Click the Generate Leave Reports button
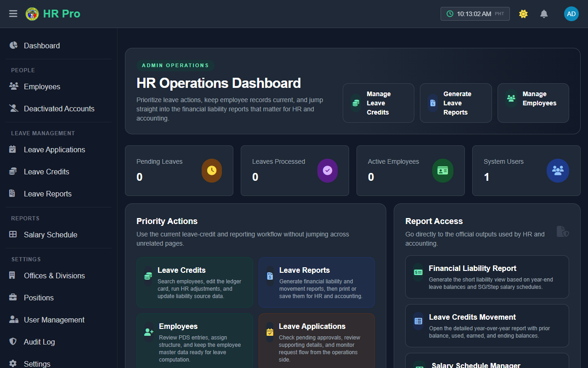Image resolution: width=588 pixels, height=368 pixels. (x=456, y=103)
